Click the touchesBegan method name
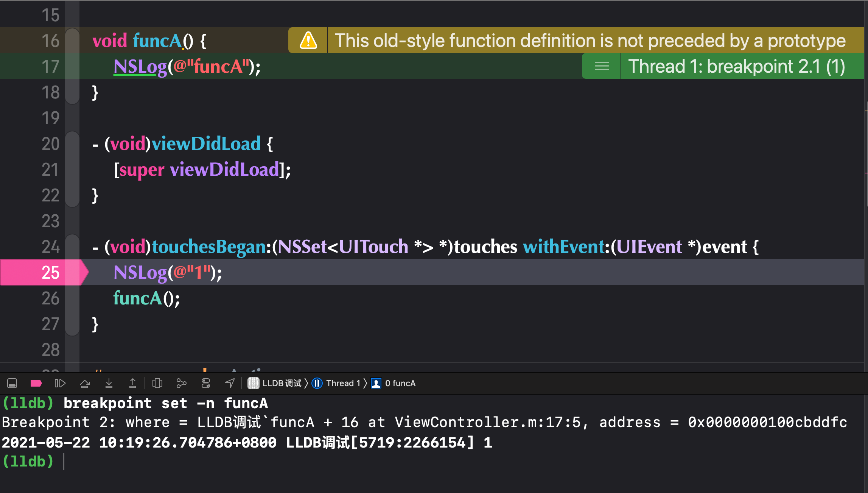 209,247
